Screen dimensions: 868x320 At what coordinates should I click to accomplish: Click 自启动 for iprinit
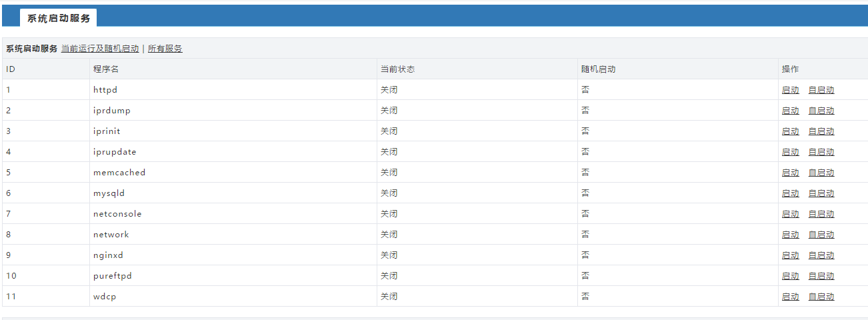coord(821,131)
